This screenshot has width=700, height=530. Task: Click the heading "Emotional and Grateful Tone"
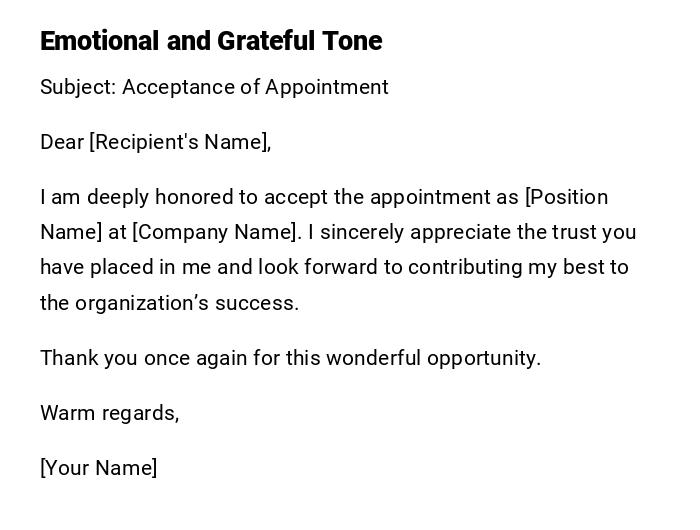(x=211, y=41)
